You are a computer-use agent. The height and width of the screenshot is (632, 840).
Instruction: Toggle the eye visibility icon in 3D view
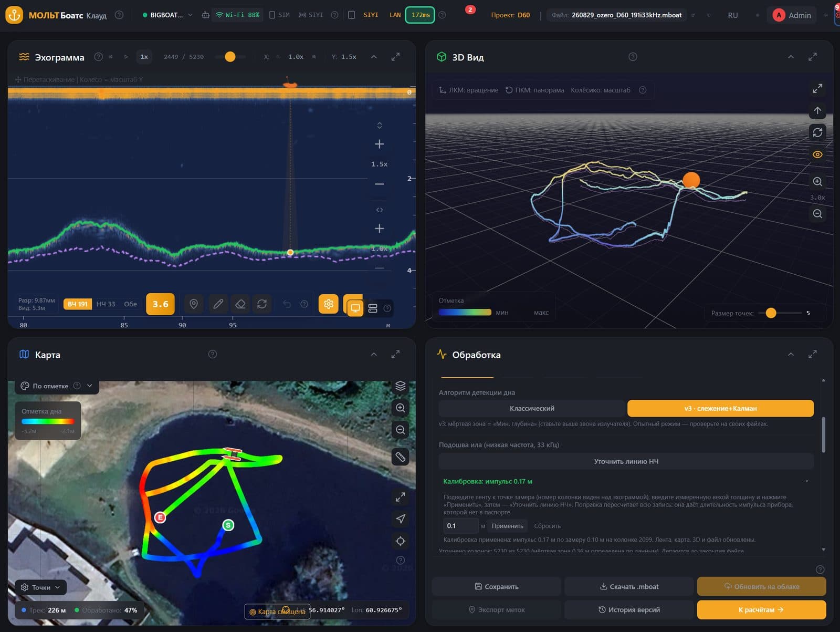817,154
